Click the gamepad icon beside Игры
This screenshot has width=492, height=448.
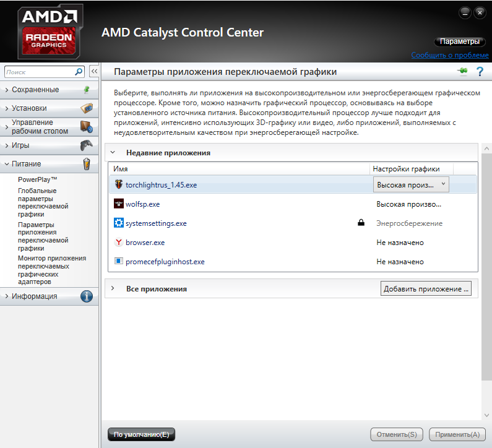(x=87, y=145)
